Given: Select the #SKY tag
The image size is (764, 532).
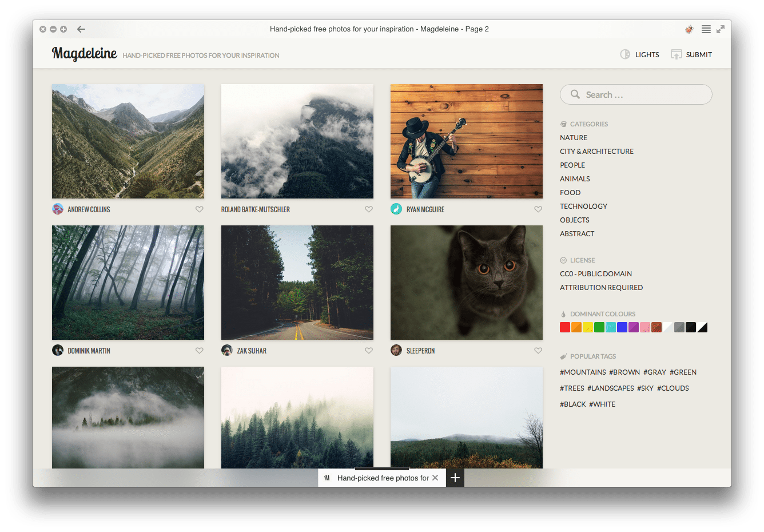Looking at the screenshot, I should coord(645,388).
